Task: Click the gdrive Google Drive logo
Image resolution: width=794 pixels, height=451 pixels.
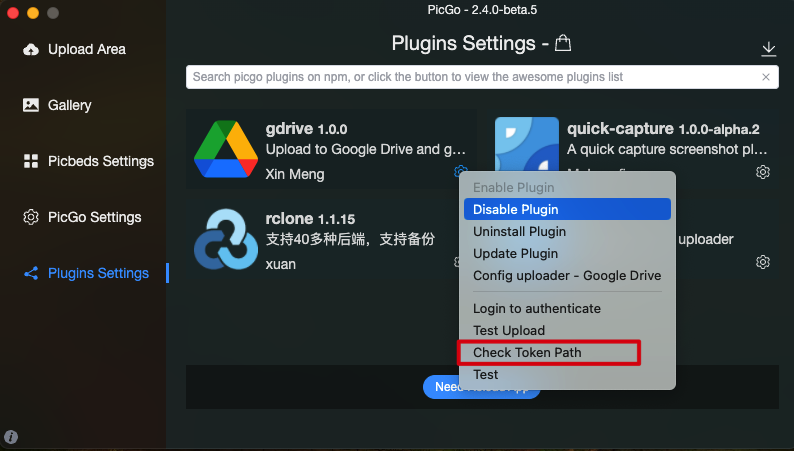Action: [x=226, y=149]
